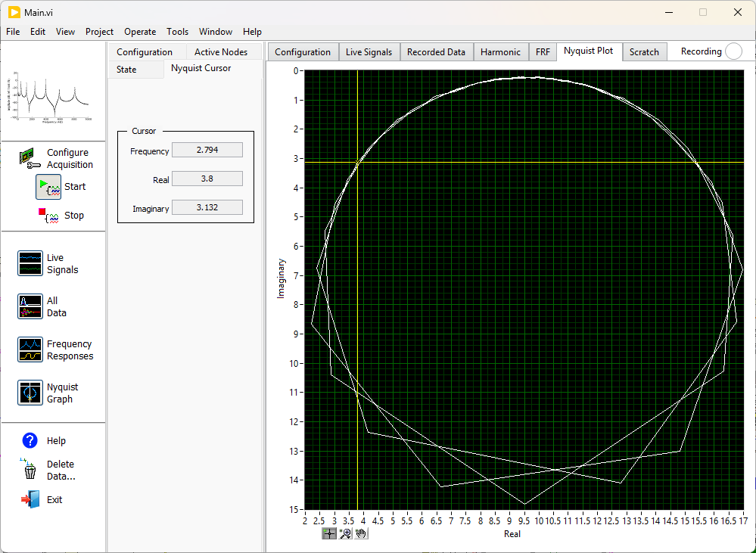Image resolution: width=756 pixels, height=553 pixels.
Task: Click the Real cursor value field
Action: point(207,179)
